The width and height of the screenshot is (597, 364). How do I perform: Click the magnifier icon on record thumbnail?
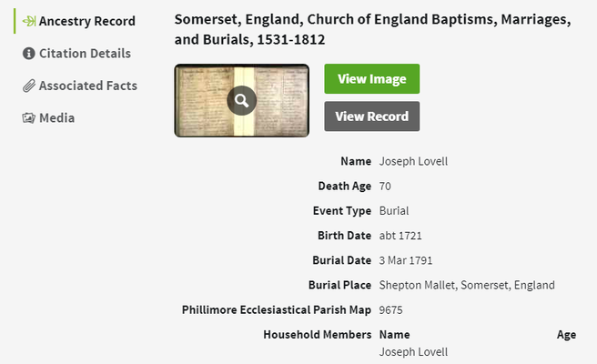point(242,100)
